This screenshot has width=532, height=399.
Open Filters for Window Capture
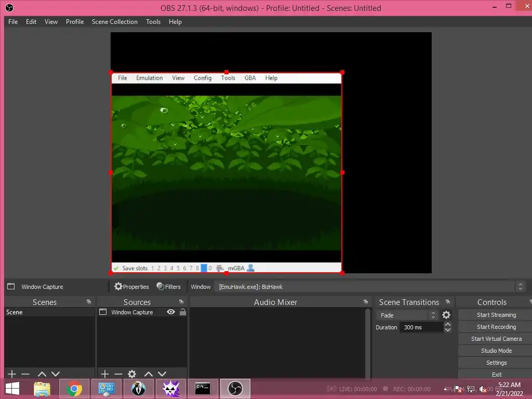[169, 287]
